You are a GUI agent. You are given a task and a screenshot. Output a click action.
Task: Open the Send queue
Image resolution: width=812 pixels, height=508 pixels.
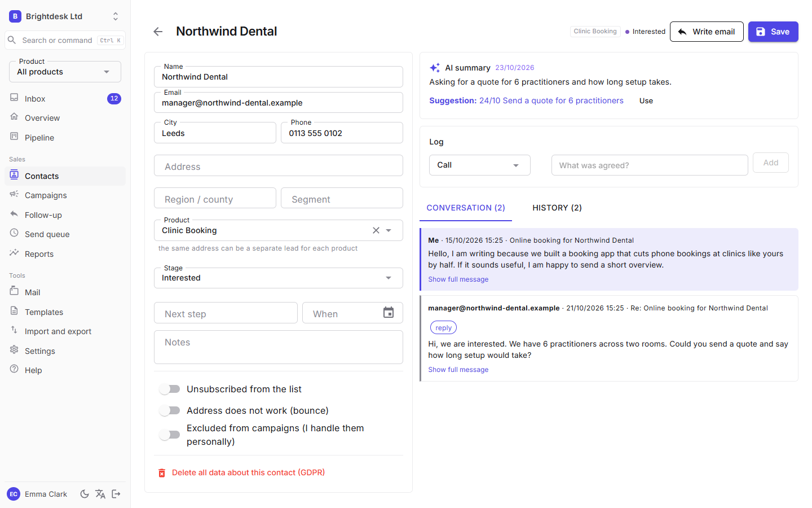[65, 234]
